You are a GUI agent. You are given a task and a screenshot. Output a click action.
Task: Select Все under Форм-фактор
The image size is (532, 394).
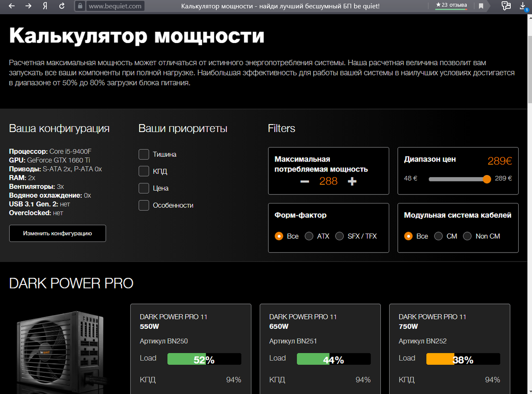click(279, 236)
